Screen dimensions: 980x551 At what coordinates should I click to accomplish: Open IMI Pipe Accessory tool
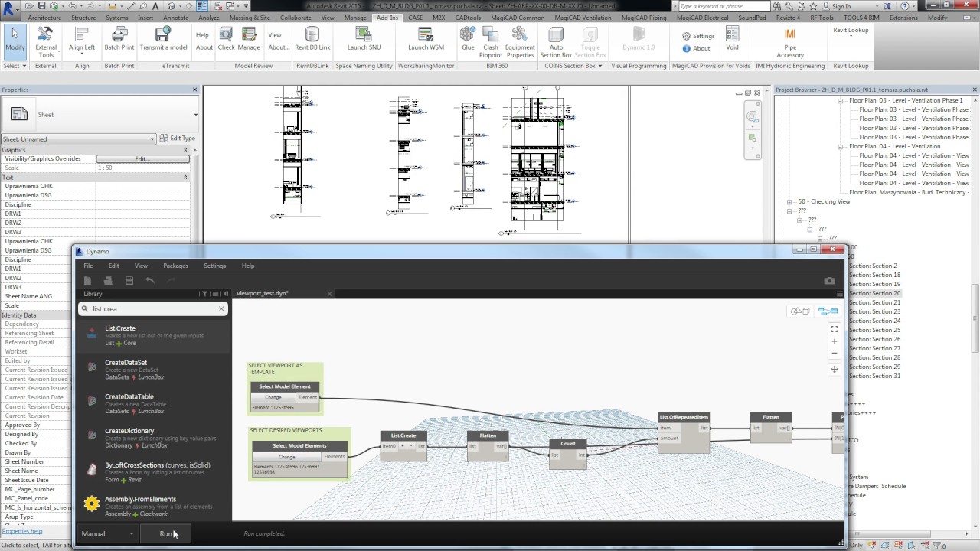pos(790,43)
